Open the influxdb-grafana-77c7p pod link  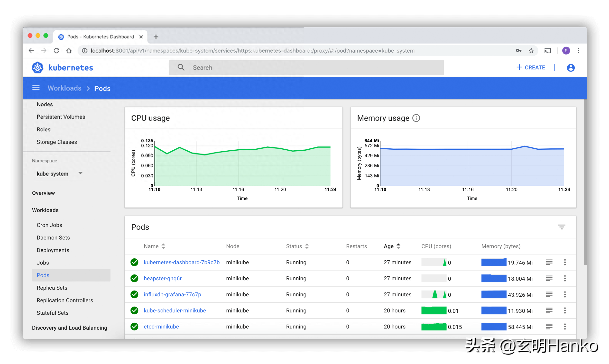point(172,294)
